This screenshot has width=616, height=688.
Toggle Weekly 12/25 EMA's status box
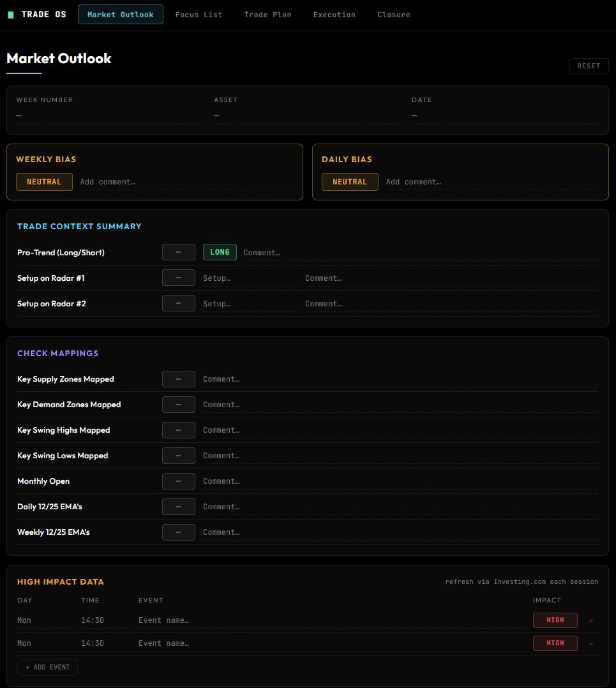pyautogui.click(x=179, y=532)
